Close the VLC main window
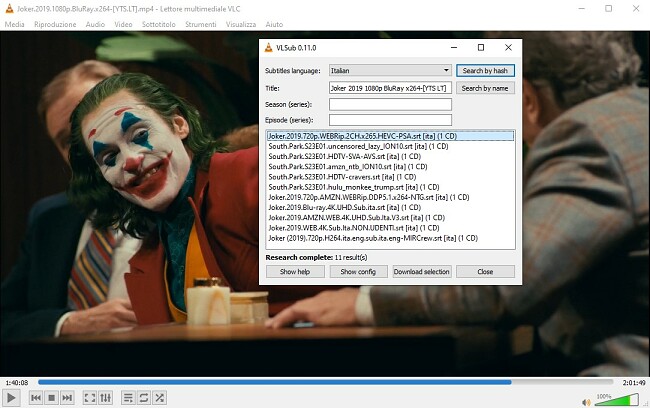Viewport: 650px width, 408px height. pyautogui.click(x=636, y=9)
